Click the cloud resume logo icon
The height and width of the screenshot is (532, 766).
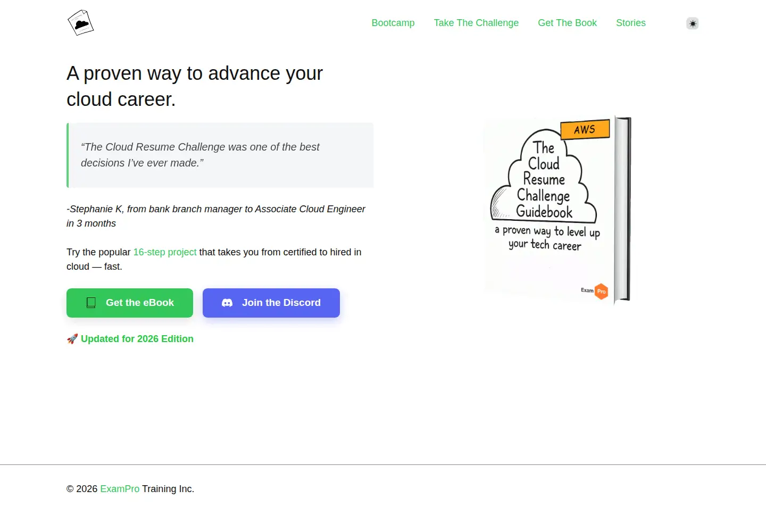pos(81,23)
